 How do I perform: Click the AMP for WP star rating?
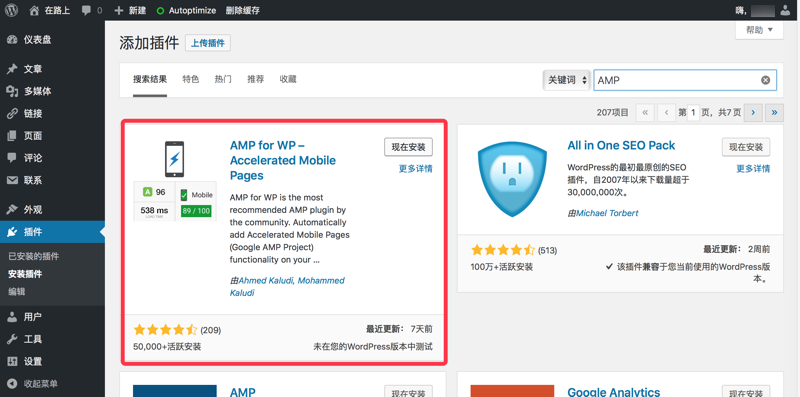pos(165,330)
